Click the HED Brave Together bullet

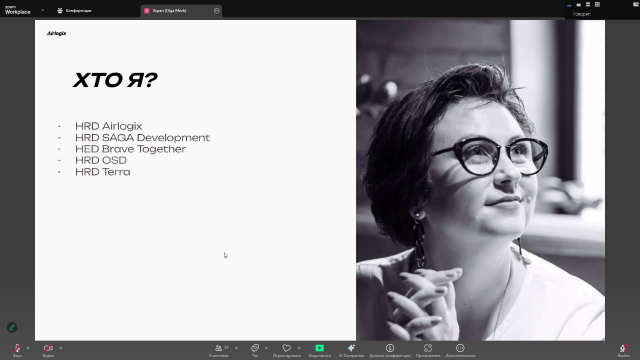(131, 149)
